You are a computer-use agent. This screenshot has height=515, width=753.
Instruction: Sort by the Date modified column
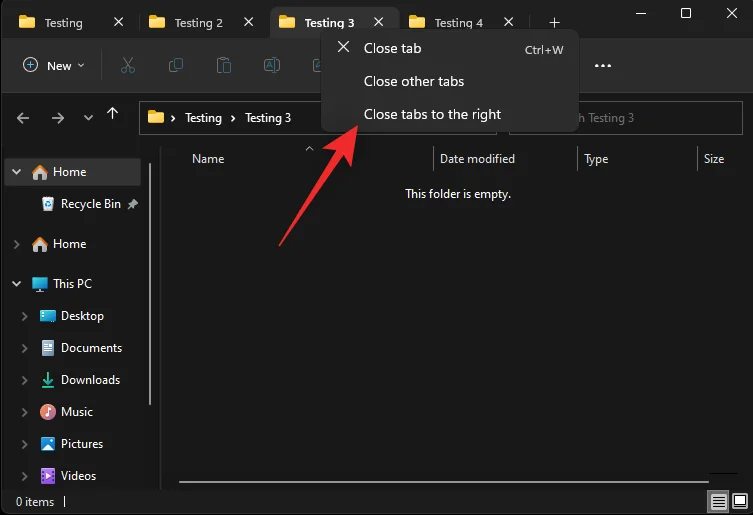(x=477, y=159)
